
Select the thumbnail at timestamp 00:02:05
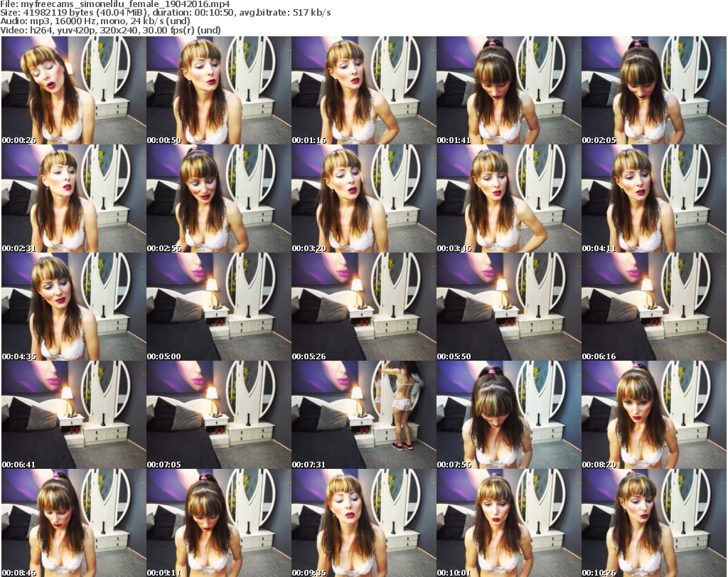pyautogui.click(x=654, y=90)
